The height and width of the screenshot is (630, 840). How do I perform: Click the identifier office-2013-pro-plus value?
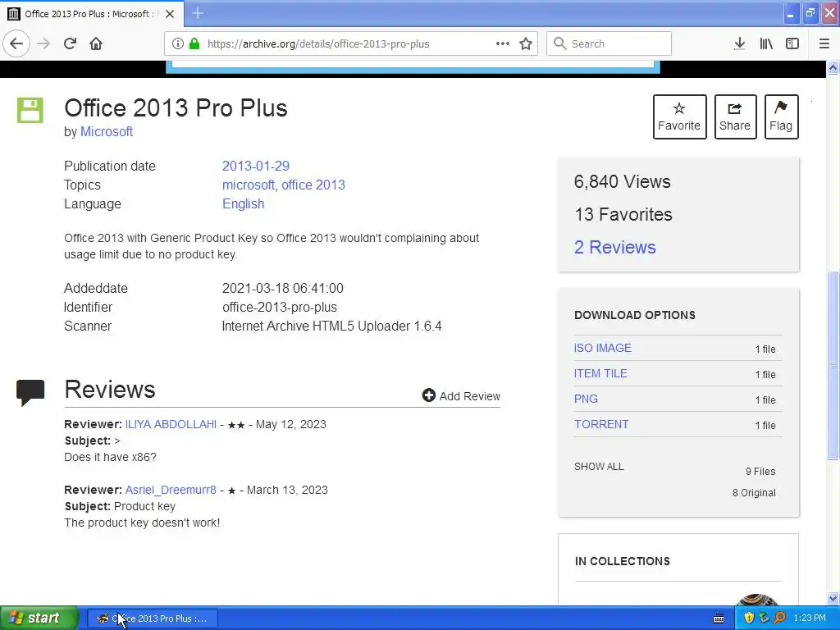point(280,307)
